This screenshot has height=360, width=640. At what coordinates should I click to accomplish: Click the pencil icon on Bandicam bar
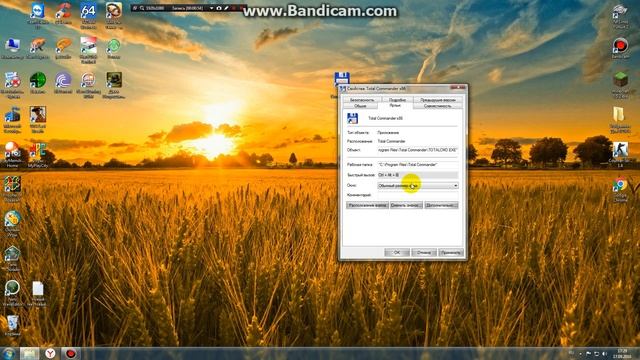tap(226, 8)
